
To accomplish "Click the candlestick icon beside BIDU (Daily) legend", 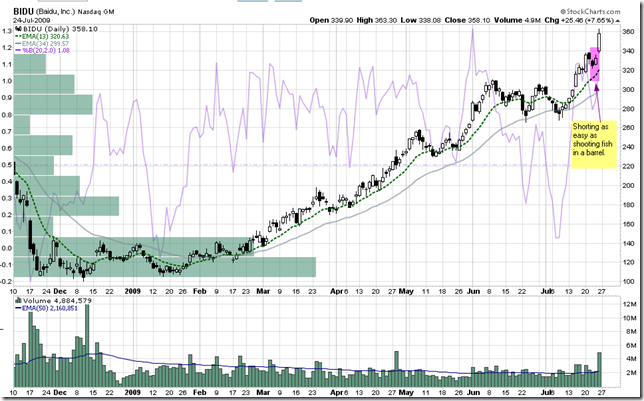I will [x=18, y=29].
